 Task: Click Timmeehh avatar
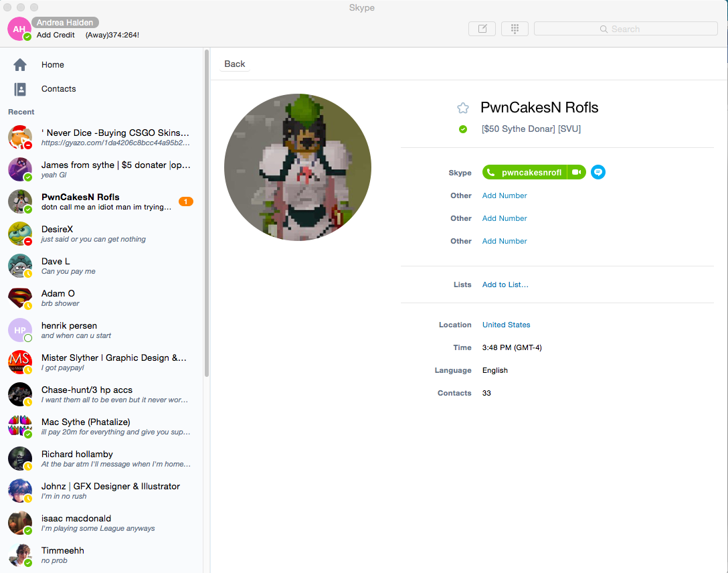coord(20,555)
